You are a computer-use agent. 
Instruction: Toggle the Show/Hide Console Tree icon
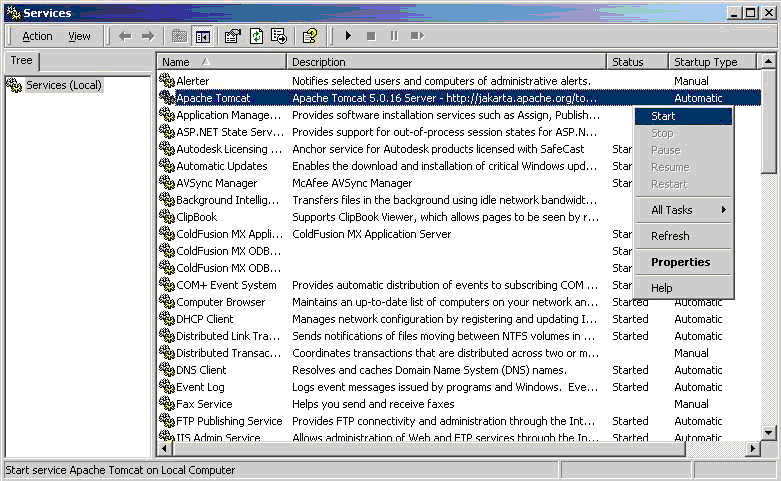(x=203, y=36)
